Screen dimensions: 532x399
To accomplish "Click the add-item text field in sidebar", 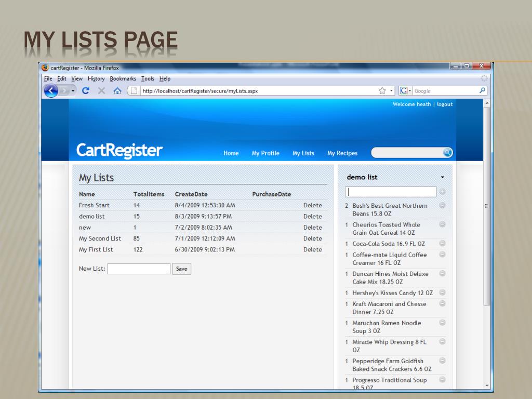I will pos(391,192).
